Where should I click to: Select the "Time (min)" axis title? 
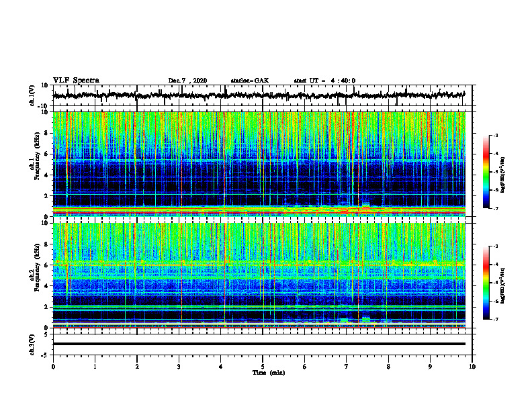click(x=269, y=373)
